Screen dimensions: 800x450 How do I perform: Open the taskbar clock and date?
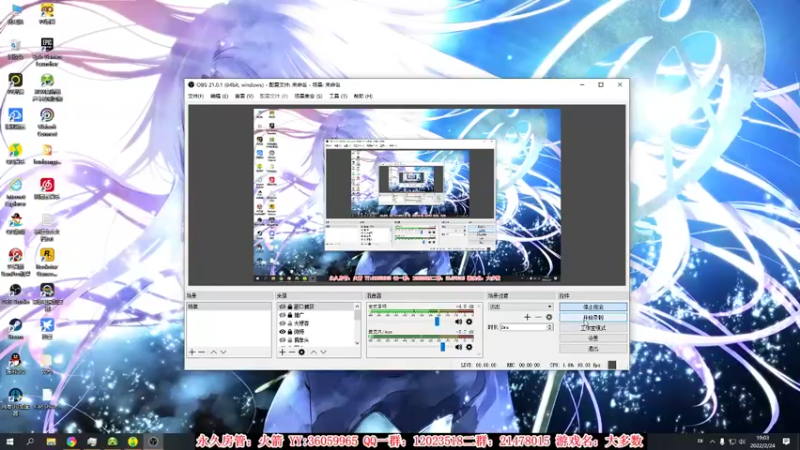click(763, 441)
